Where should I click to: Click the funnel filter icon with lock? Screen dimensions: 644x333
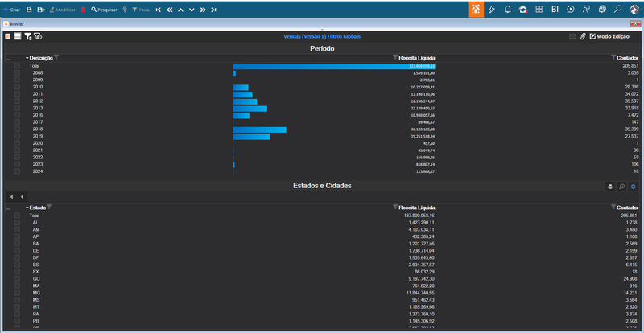click(28, 36)
